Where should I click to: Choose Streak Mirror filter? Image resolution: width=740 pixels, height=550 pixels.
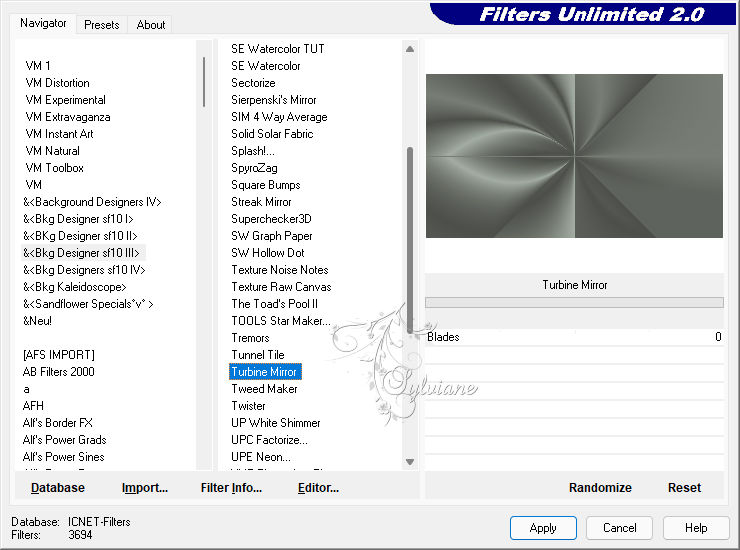261,202
